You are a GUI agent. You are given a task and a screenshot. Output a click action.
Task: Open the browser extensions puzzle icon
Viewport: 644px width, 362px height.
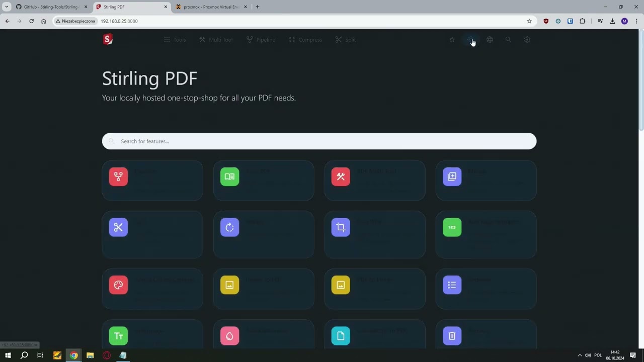(x=583, y=21)
